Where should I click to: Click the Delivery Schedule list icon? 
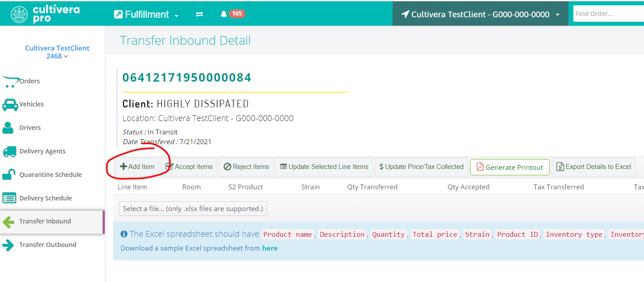pyautogui.click(x=9, y=198)
